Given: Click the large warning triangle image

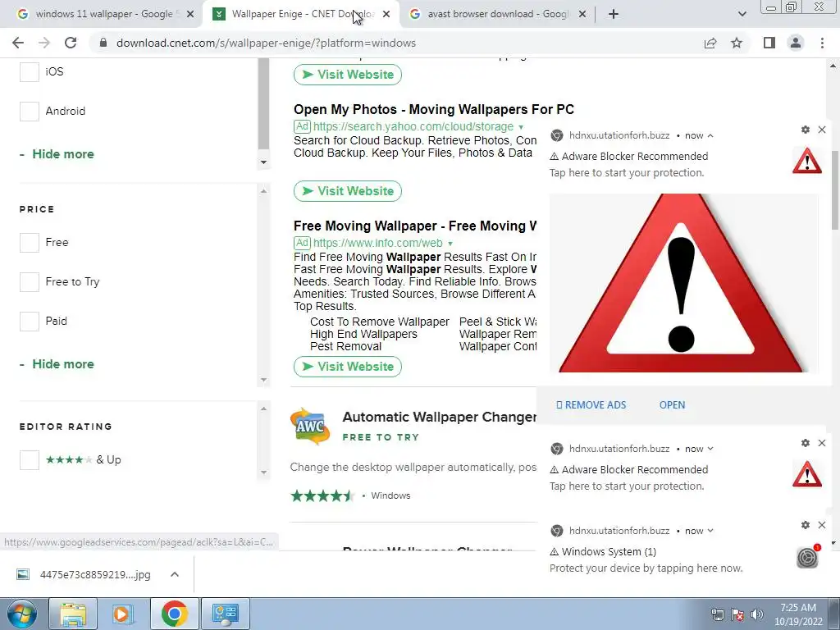Looking at the screenshot, I should pos(682,283).
